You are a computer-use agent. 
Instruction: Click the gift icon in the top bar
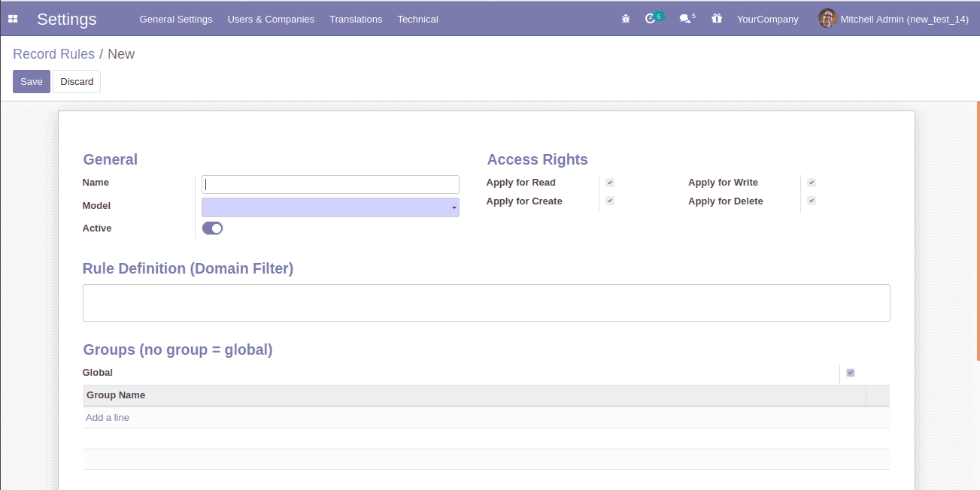click(x=717, y=19)
